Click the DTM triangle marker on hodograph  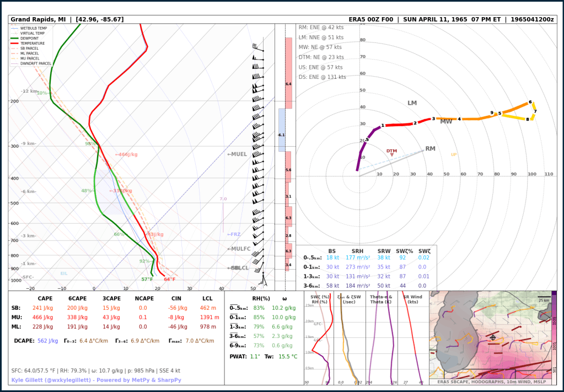(x=392, y=154)
